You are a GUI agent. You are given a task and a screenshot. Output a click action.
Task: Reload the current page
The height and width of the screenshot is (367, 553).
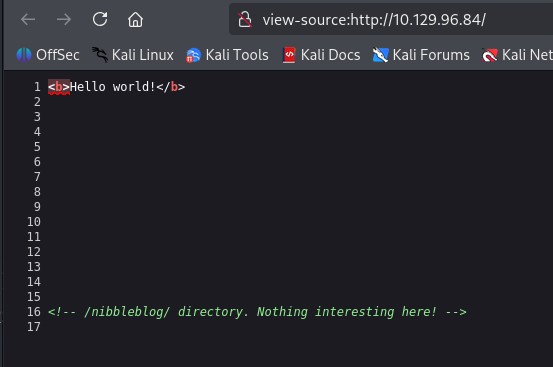[100, 19]
